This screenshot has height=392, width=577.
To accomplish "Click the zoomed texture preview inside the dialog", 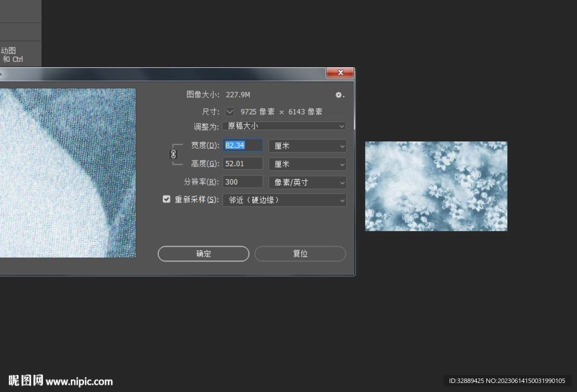I will point(68,172).
